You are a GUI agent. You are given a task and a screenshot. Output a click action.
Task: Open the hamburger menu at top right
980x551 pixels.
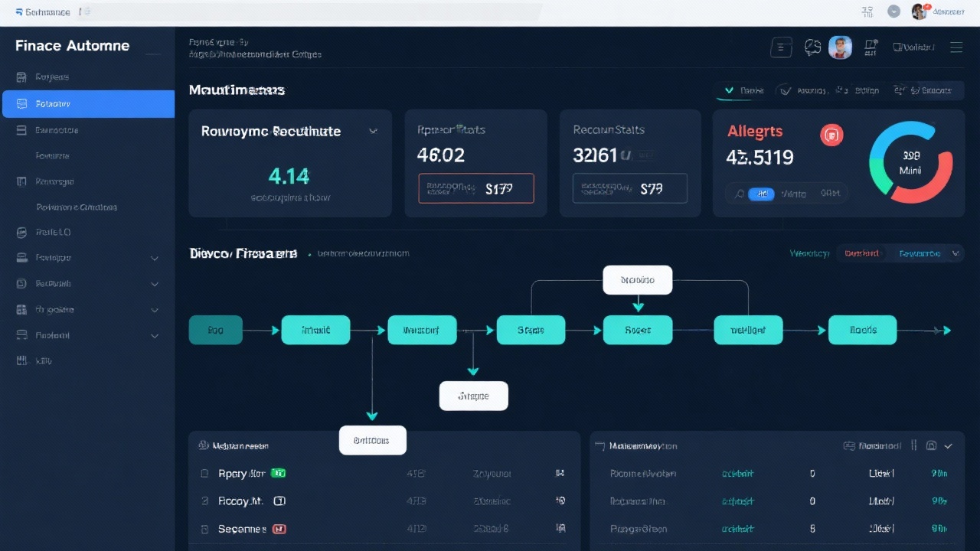[x=956, y=47]
